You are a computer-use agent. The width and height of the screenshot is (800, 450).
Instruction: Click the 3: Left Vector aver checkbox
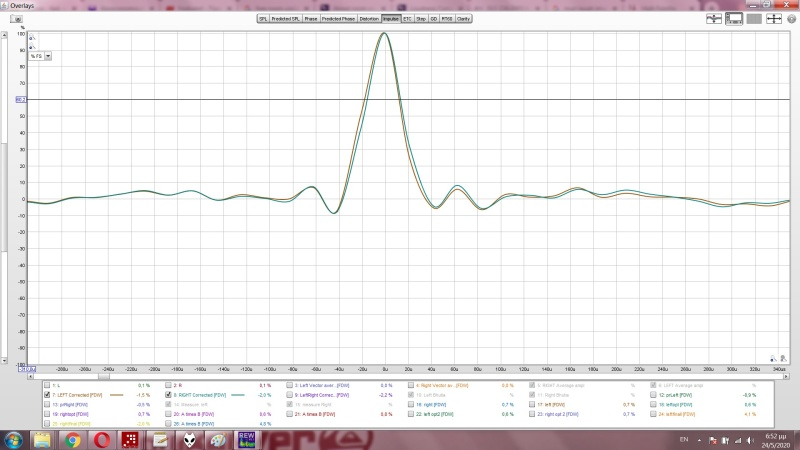(x=290, y=385)
